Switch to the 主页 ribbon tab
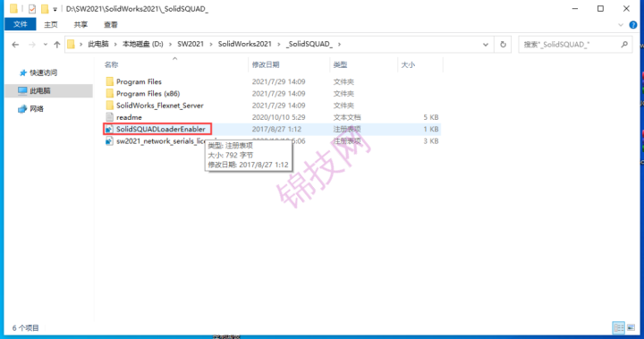This screenshot has height=339, width=644. (50, 25)
